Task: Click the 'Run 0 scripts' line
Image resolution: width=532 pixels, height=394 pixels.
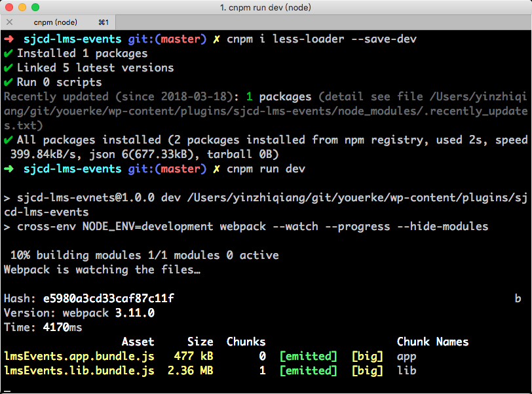Action: [60, 83]
